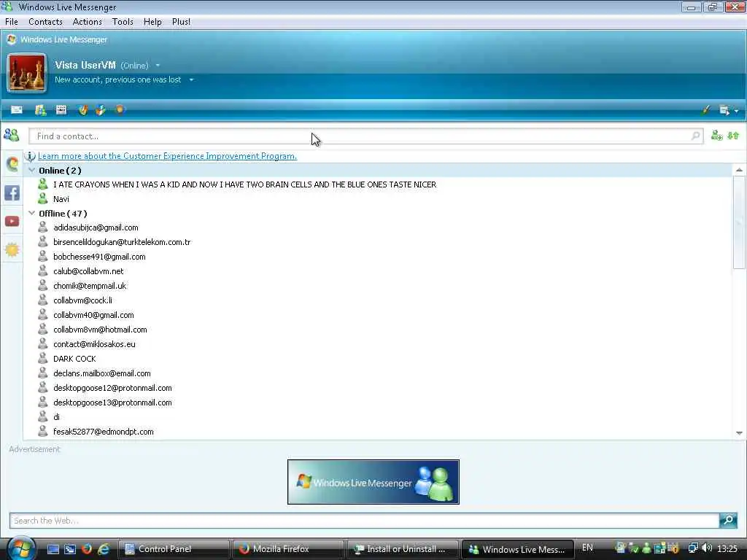This screenshot has height=560, width=747.
Task: Click the second toolbar icon beside the envelope
Action: (41, 110)
